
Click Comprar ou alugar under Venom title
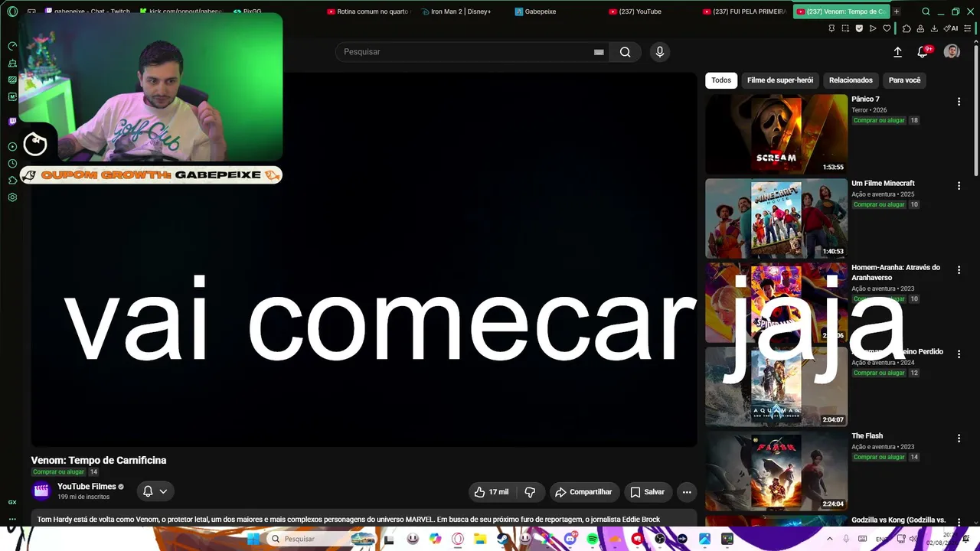click(x=58, y=472)
